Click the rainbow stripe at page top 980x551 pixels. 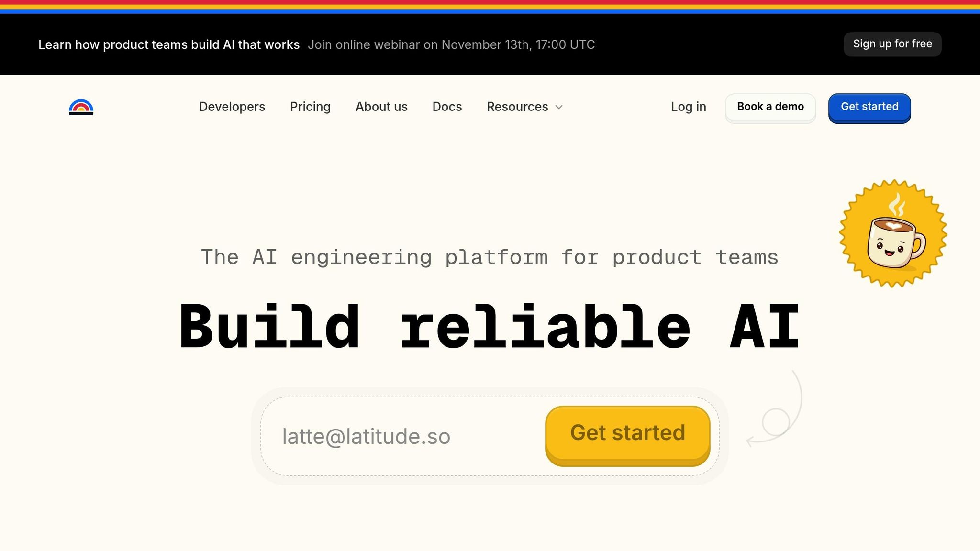point(490,7)
